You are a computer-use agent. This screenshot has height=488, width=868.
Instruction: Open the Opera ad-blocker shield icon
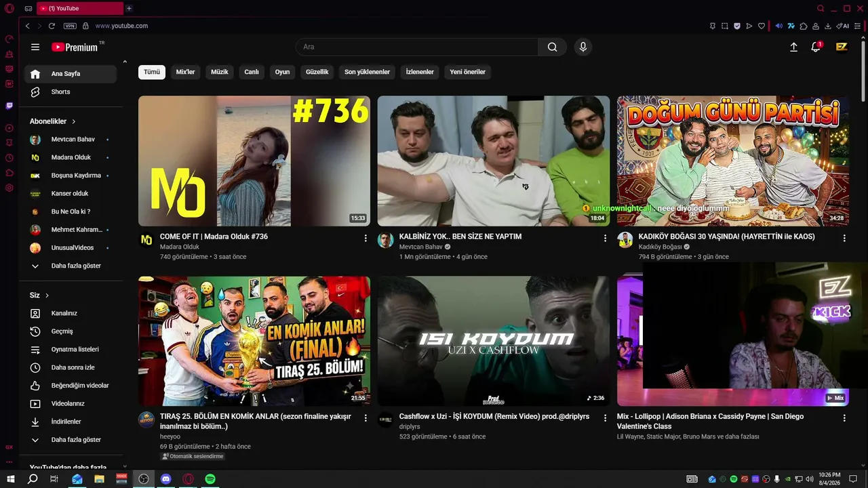click(737, 26)
